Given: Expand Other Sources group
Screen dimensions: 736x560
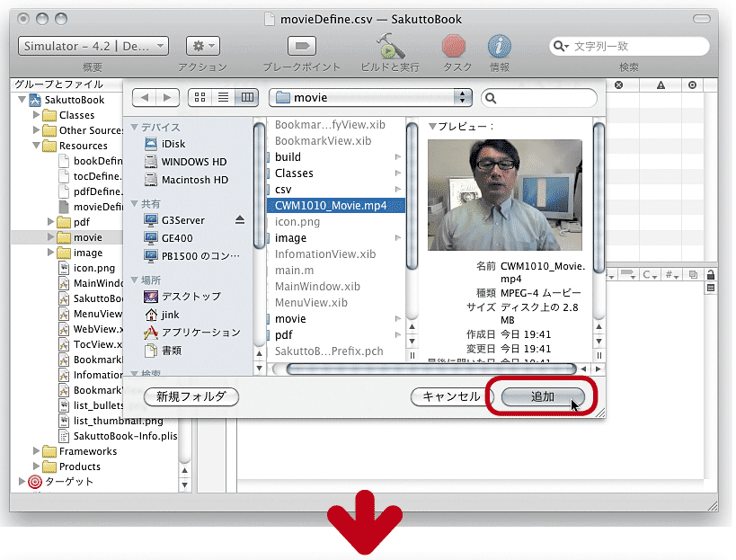Looking at the screenshot, I should pos(36,130).
